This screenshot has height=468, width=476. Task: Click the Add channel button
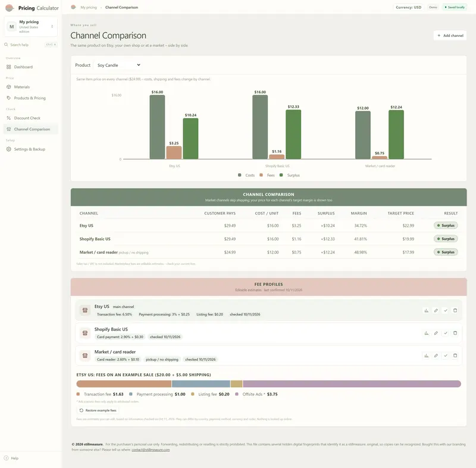(x=450, y=36)
